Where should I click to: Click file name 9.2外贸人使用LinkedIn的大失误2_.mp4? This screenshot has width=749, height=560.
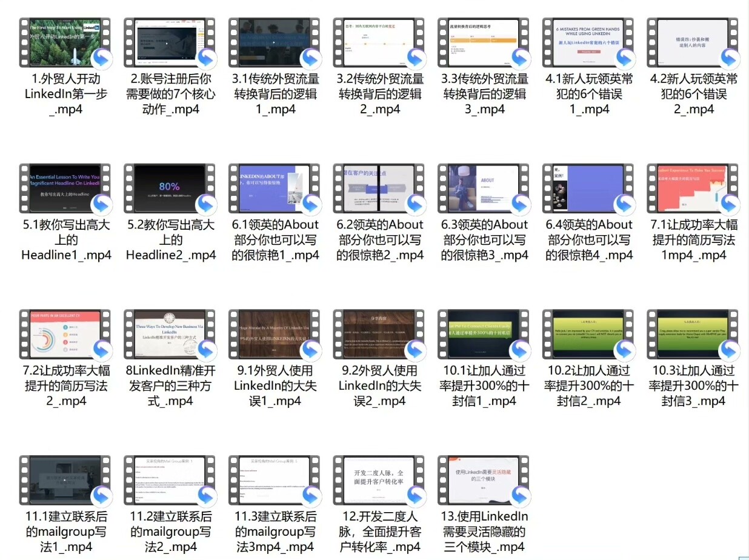pos(379,386)
